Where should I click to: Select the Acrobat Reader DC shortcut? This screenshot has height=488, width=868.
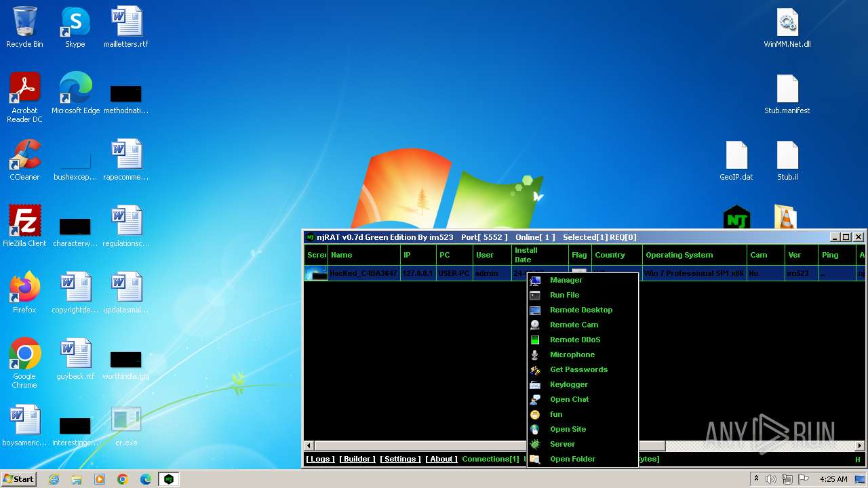tap(24, 98)
